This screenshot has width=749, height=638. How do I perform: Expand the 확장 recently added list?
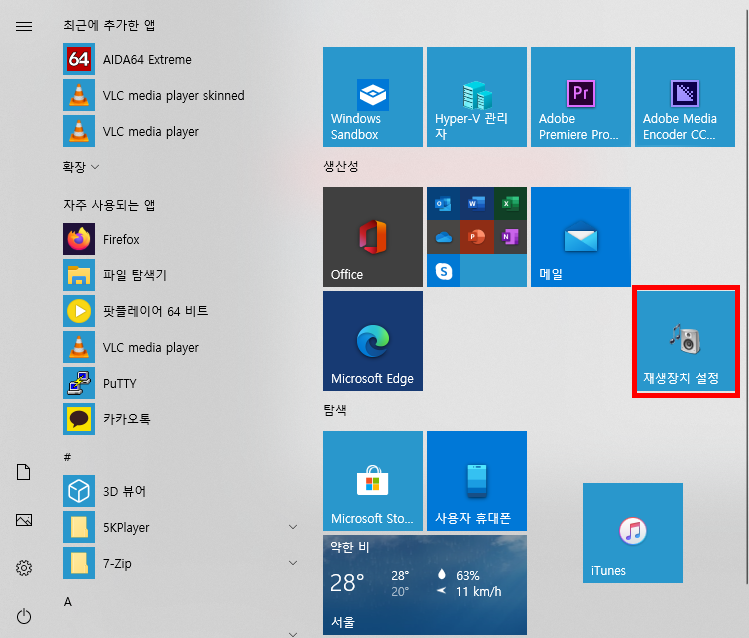point(81,167)
